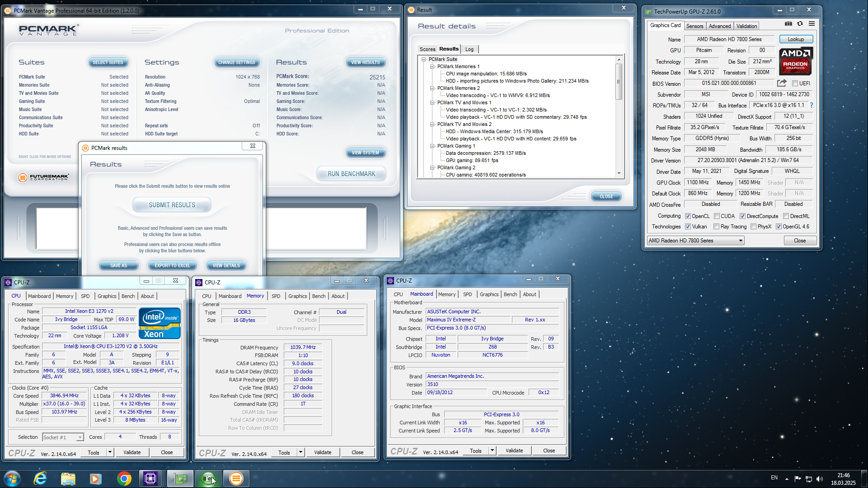Collapse the PCMark Gaming 1 node
Screen dimensions: 868x488
(432, 146)
